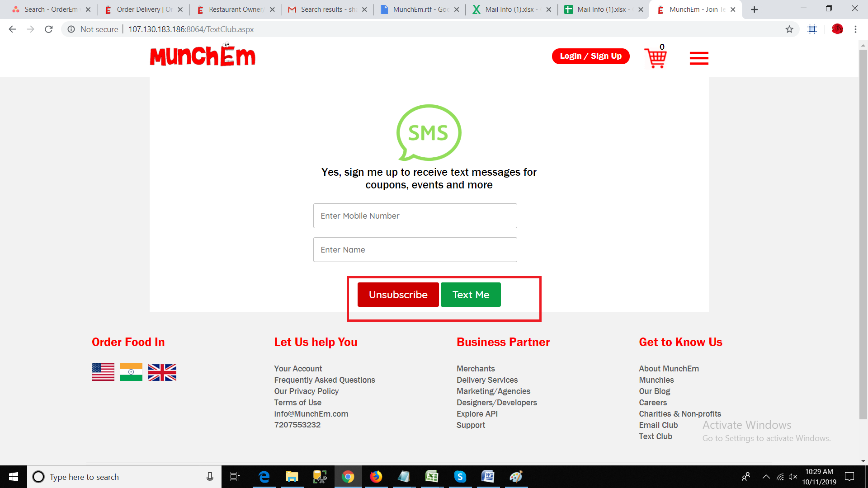Open the shopping cart icon
This screenshot has height=488, width=868.
(x=656, y=57)
